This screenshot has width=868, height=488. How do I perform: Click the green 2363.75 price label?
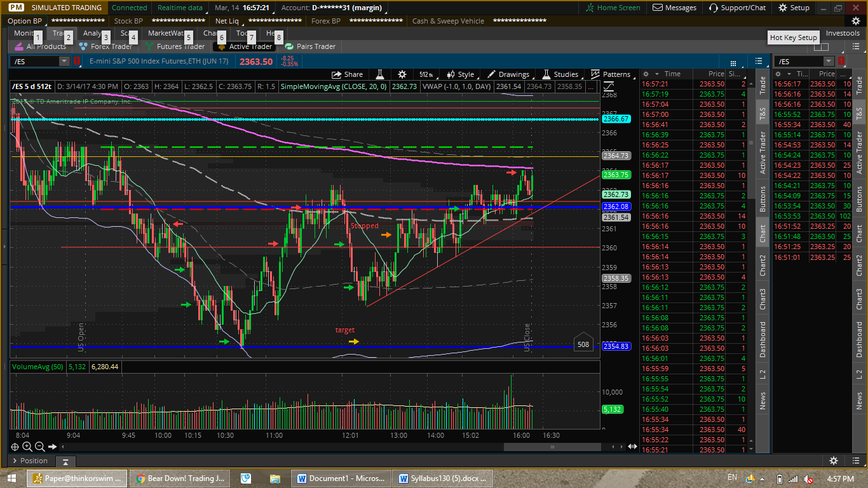point(616,175)
